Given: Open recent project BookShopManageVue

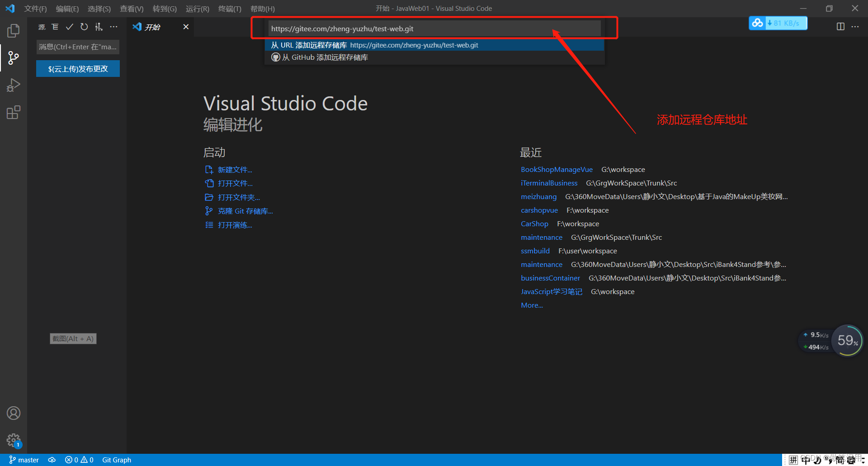Looking at the screenshot, I should tap(557, 170).
